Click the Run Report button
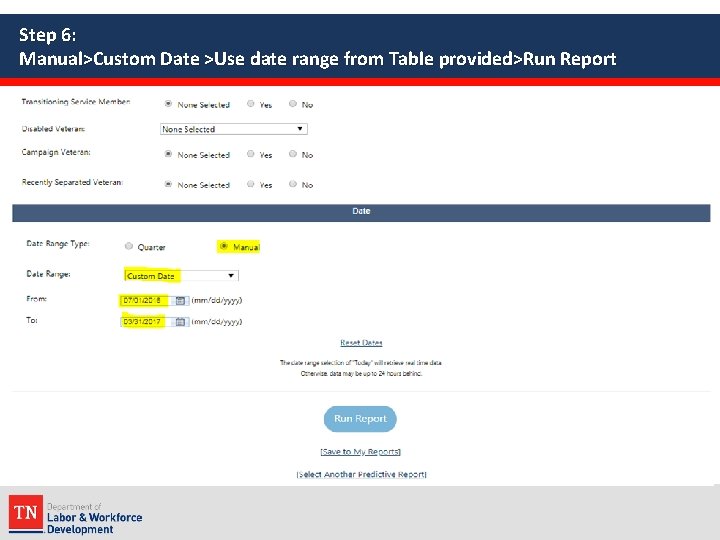Screen dimensions: 720x540 [x=360, y=419]
